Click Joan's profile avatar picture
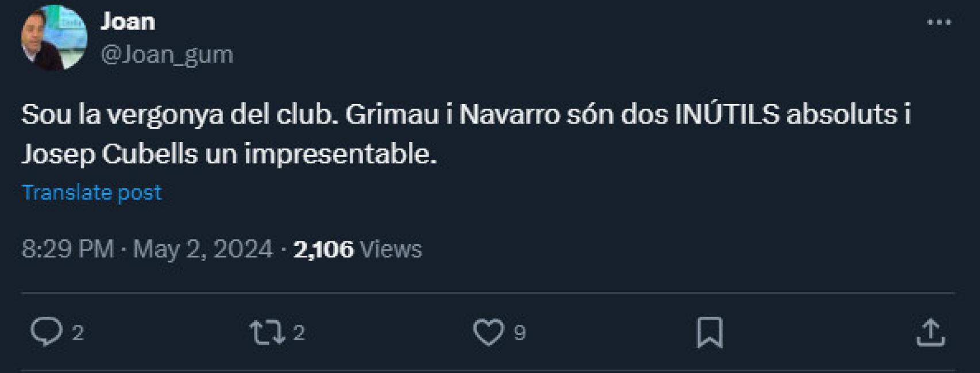The image size is (980, 373). (x=54, y=38)
